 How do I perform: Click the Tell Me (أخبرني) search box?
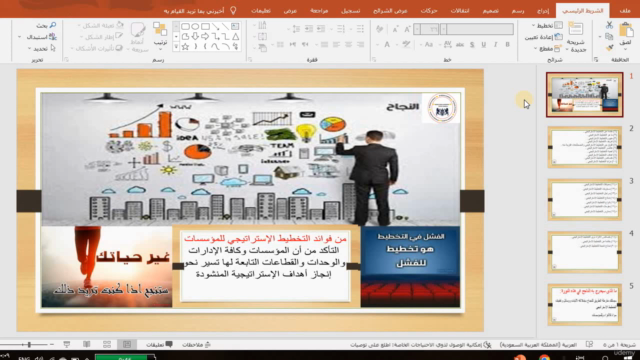200,11
